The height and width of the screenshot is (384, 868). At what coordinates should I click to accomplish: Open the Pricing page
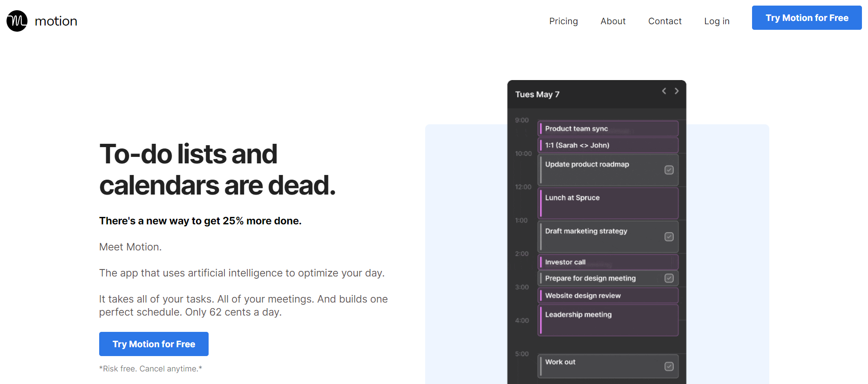563,21
